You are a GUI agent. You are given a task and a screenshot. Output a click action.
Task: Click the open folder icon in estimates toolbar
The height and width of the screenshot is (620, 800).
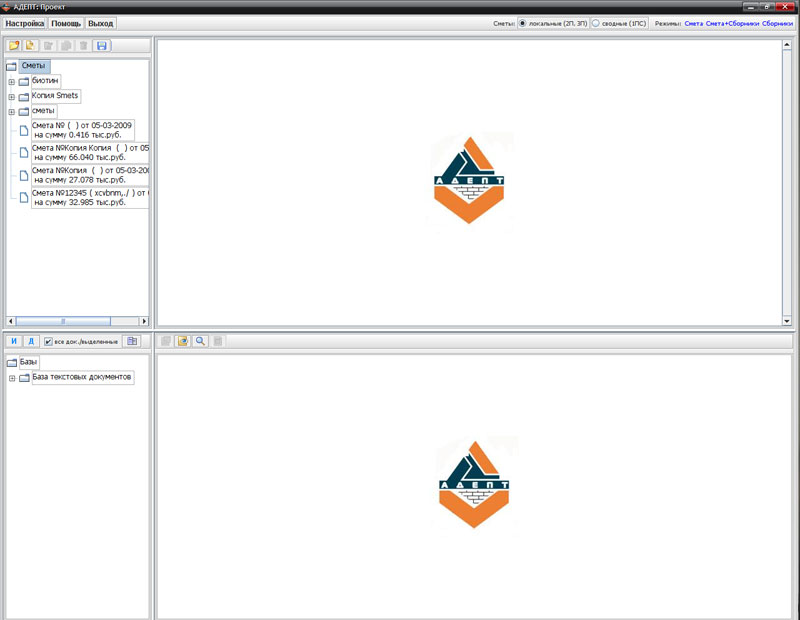(14, 46)
